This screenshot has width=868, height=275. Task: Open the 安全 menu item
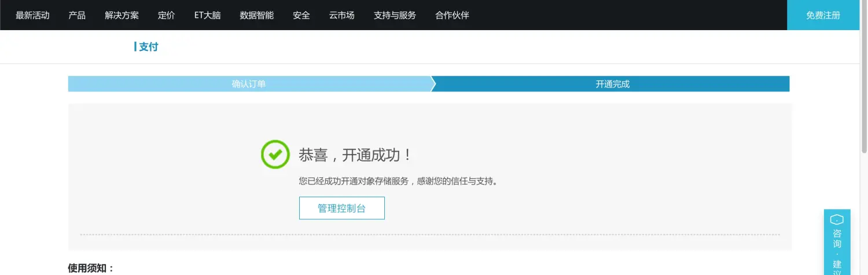point(301,16)
